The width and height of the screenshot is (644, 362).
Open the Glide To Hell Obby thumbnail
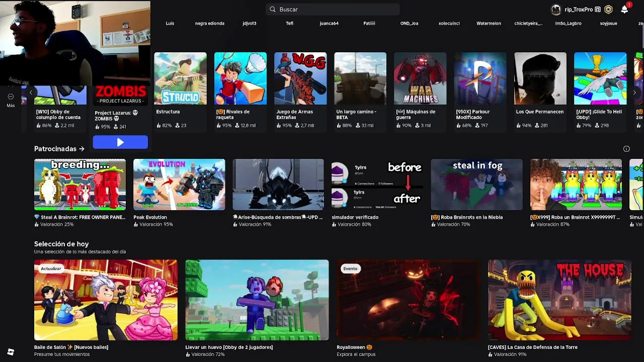[x=600, y=78]
